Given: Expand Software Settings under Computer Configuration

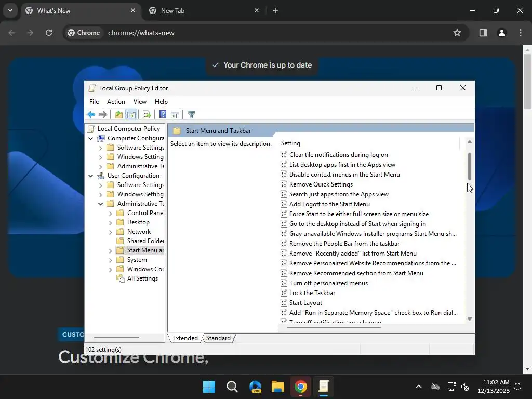Looking at the screenshot, I should 100,148.
